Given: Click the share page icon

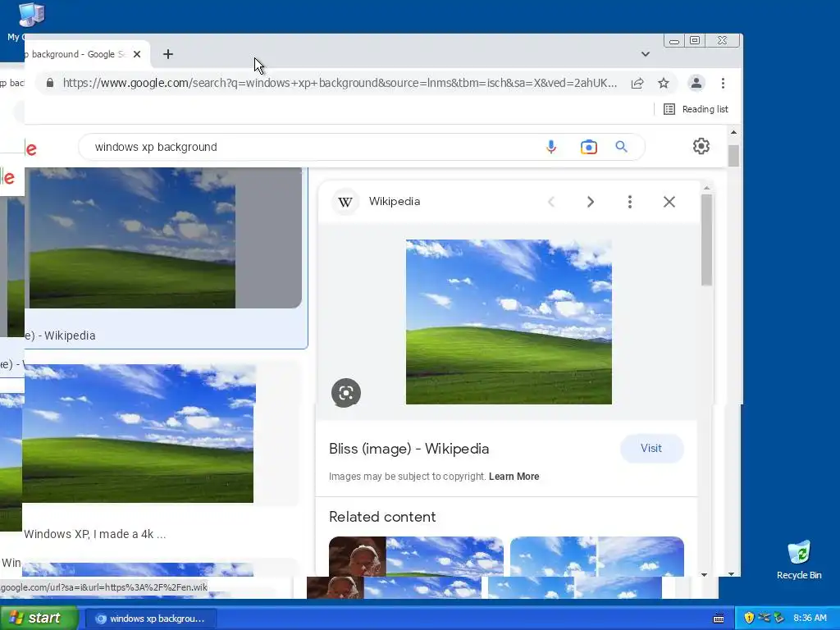Looking at the screenshot, I should 637,83.
